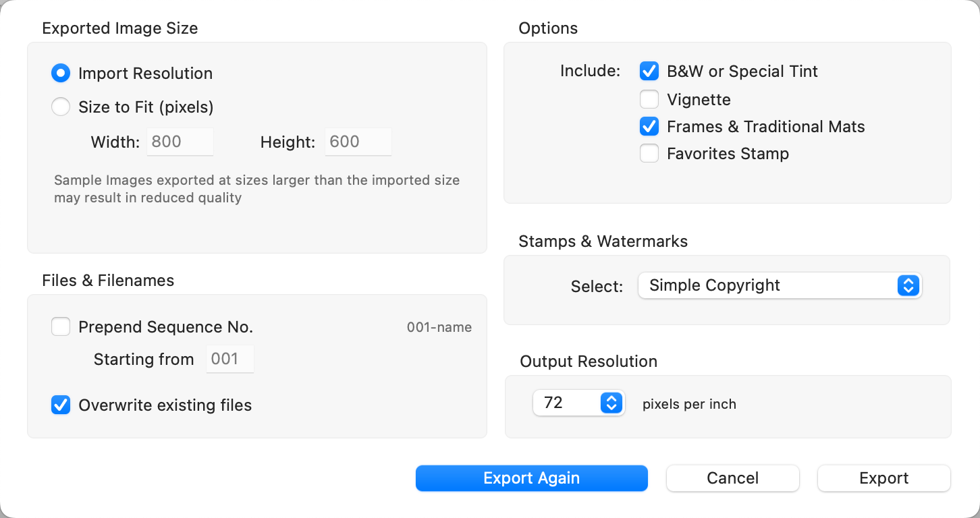The height and width of the screenshot is (518, 980).
Task: Click the Width input field
Action: pos(180,142)
